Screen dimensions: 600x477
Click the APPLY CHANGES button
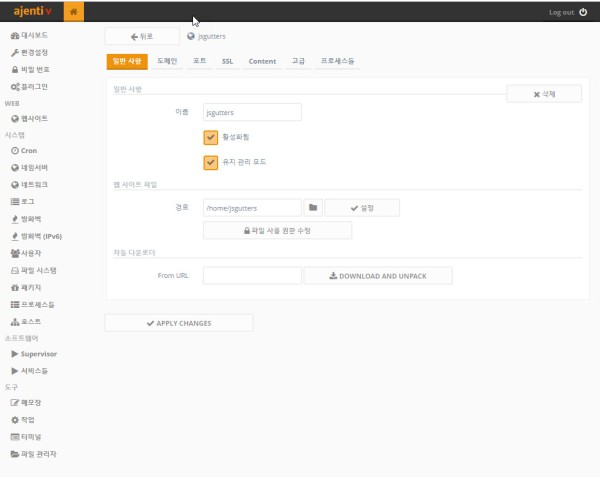click(179, 323)
